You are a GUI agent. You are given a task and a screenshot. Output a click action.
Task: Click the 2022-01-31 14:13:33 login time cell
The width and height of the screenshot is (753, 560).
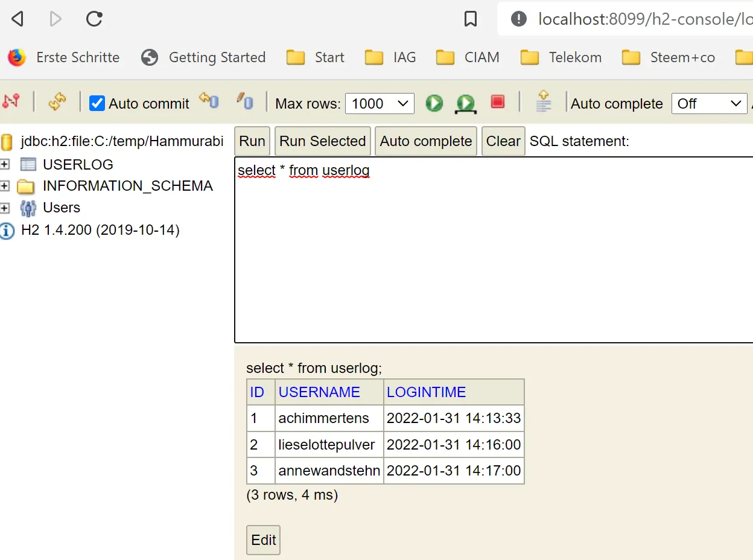[x=454, y=418]
